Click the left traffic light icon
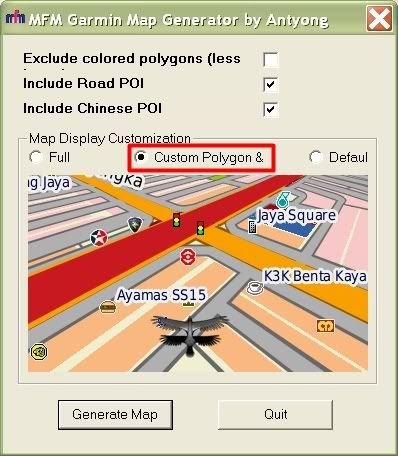 pyautogui.click(x=176, y=220)
